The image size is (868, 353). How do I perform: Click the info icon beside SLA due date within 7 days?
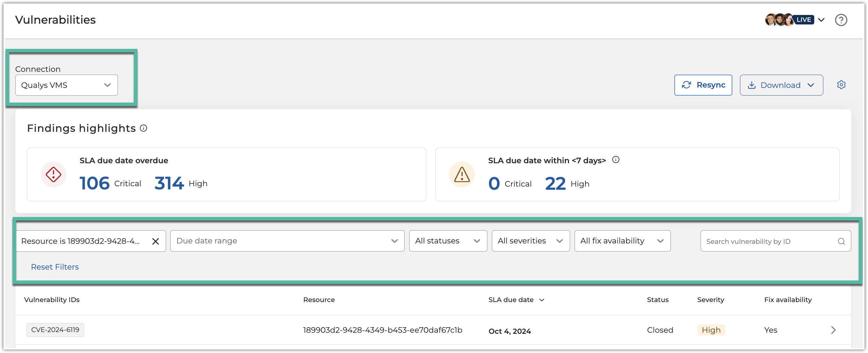(x=616, y=160)
